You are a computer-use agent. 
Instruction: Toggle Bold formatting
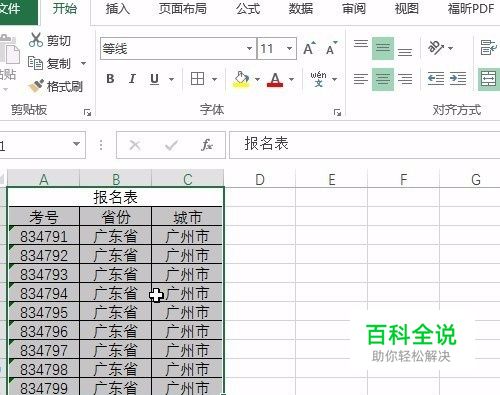(x=110, y=79)
